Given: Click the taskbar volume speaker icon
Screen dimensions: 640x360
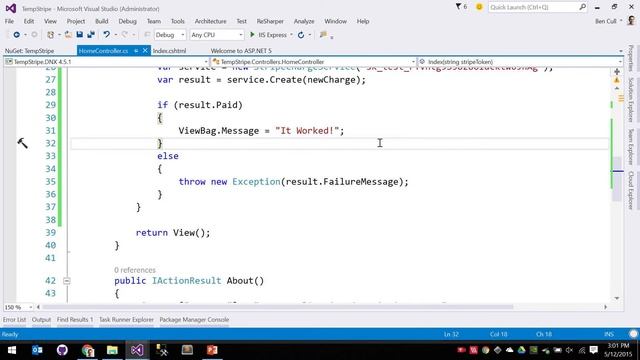Looking at the screenshot, I should point(569,350).
